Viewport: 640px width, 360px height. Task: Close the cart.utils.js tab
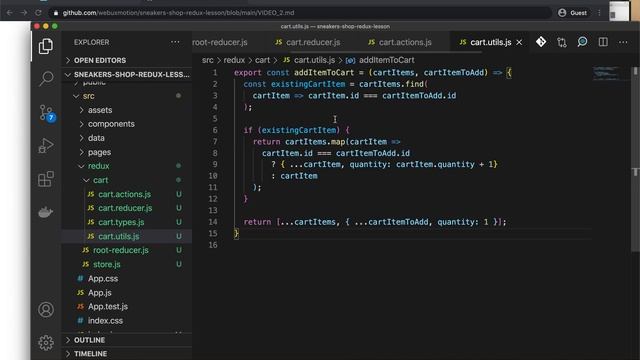click(x=519, y=42)
